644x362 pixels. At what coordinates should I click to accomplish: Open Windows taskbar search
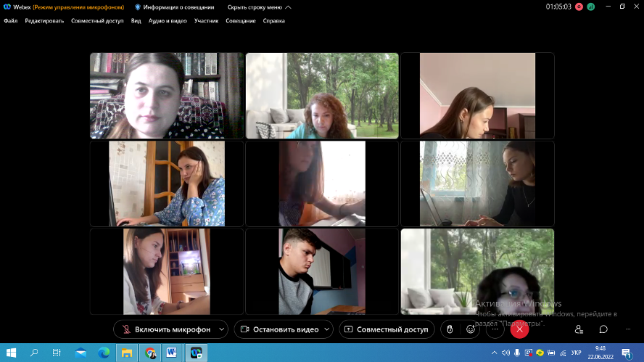(34, 353)
